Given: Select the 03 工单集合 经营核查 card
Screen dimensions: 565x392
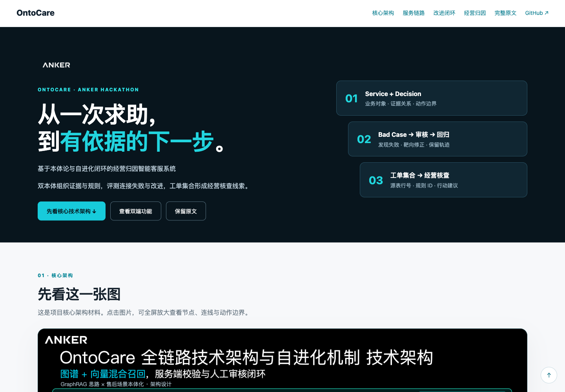Looking at the screenshot, I should coord(443,180).
